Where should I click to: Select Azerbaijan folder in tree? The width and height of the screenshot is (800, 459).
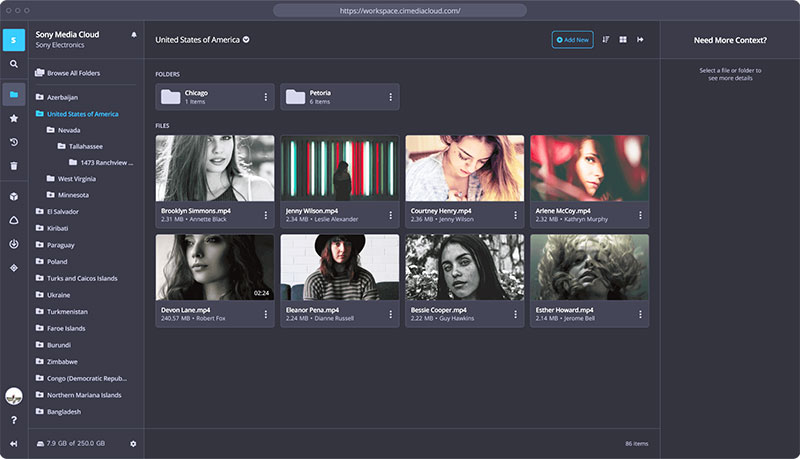click(x=57, y=97)
